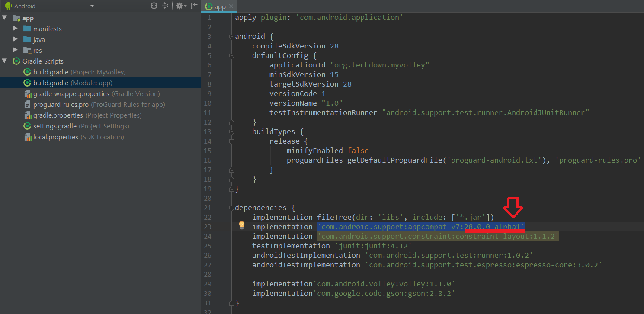Image resolution: width=644 pixels, height=314 pixels.
Task: Expand the manifests folder
Action: [x=16, y=29]
